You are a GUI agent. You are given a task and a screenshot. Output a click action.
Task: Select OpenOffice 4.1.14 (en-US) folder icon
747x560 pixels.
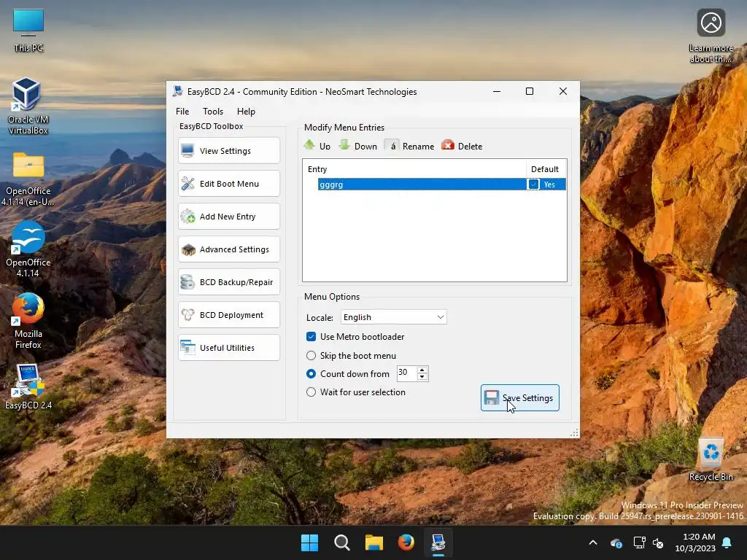[x=28, y=179]
